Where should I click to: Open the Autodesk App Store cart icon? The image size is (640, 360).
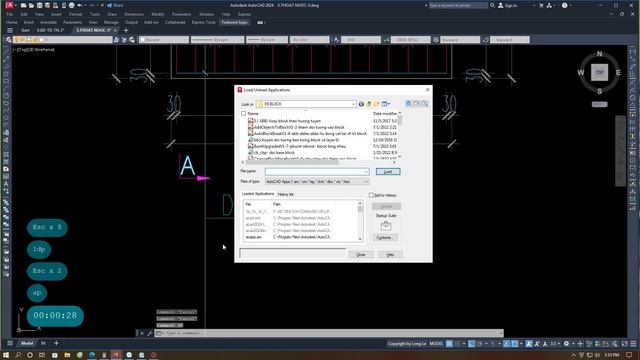[x=541, y=5]
